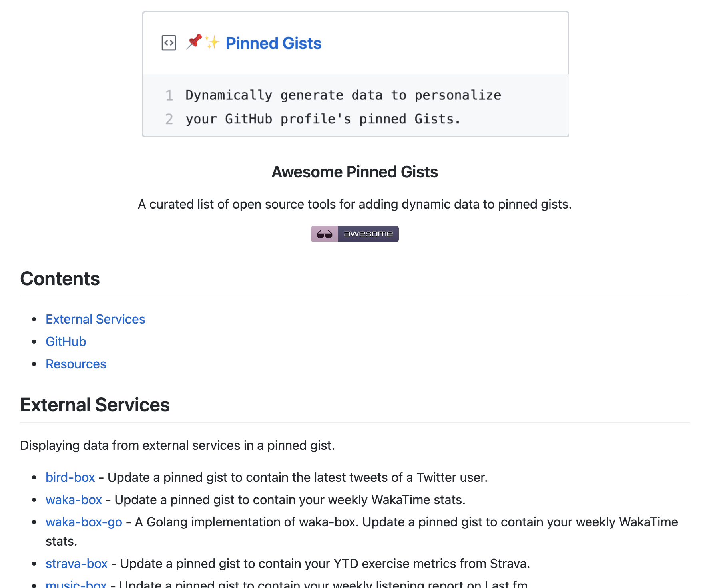The height and width of the screenshot is (588, 709).
Task: Open the music-box link
Action: click(76, 584)
